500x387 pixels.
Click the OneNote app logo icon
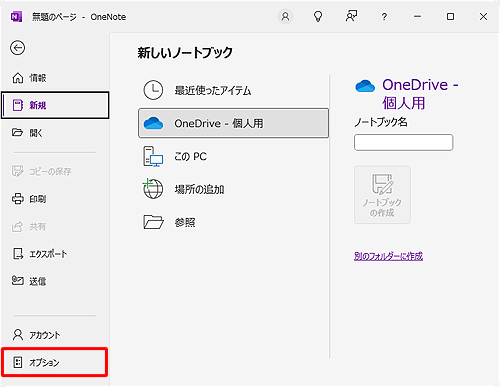coord(16,17)
